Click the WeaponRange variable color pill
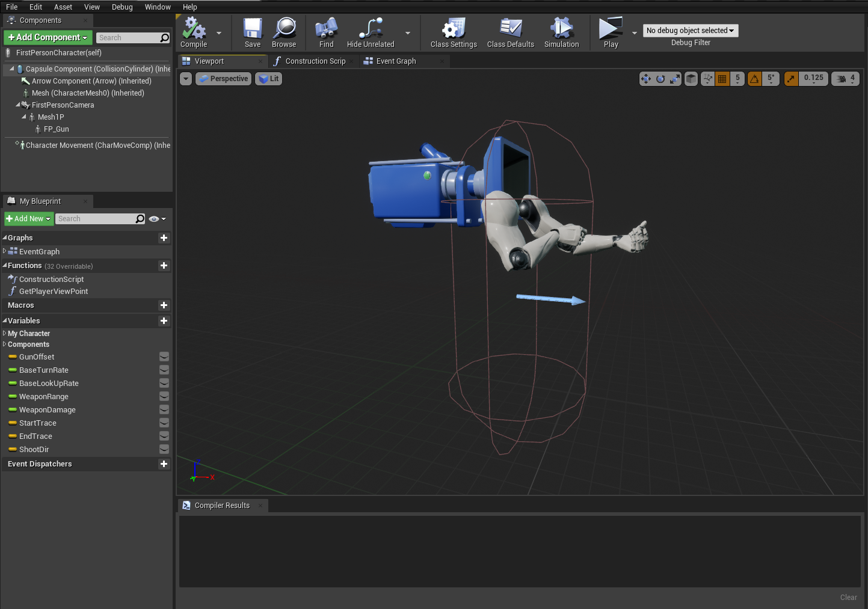This screenshot has width=868, height=609. (13, 397)
